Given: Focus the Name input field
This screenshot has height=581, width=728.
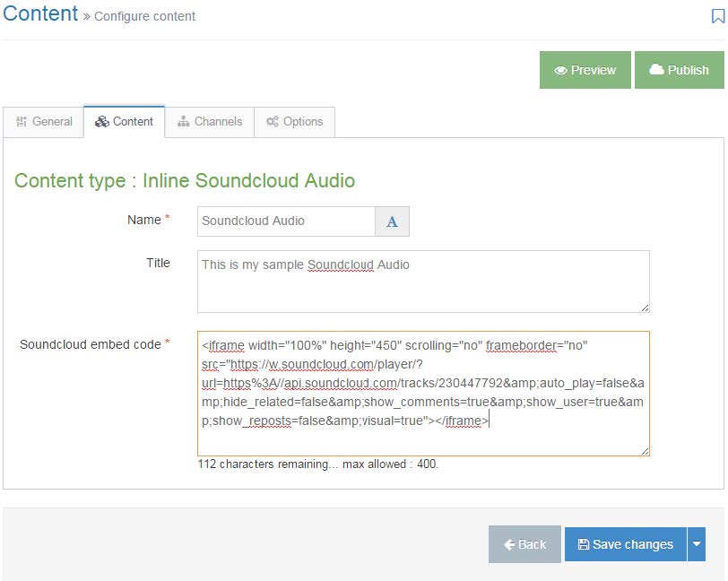Looking at the screenshot, I should 286,221.
